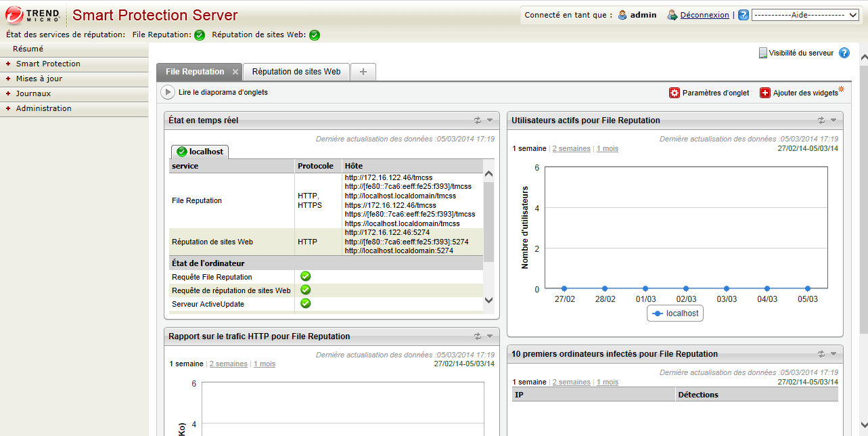Select 2 semaines in Utilisateurs actifs widget

click(571, 148)
